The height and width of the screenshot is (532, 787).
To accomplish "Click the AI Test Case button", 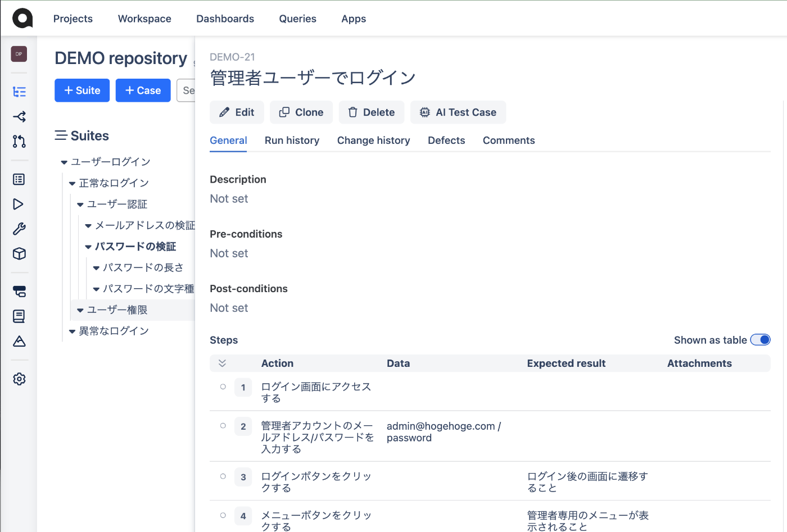I will pos(458,112).
